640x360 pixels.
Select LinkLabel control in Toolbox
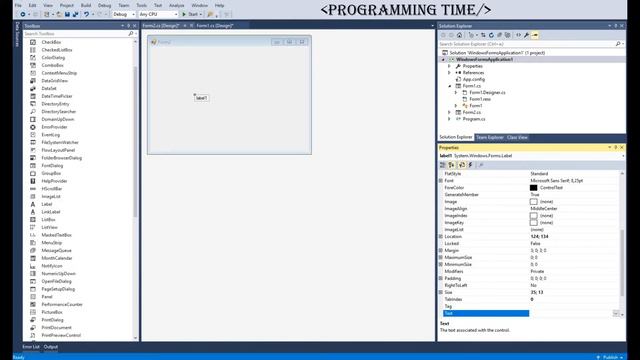coord(51,212)
